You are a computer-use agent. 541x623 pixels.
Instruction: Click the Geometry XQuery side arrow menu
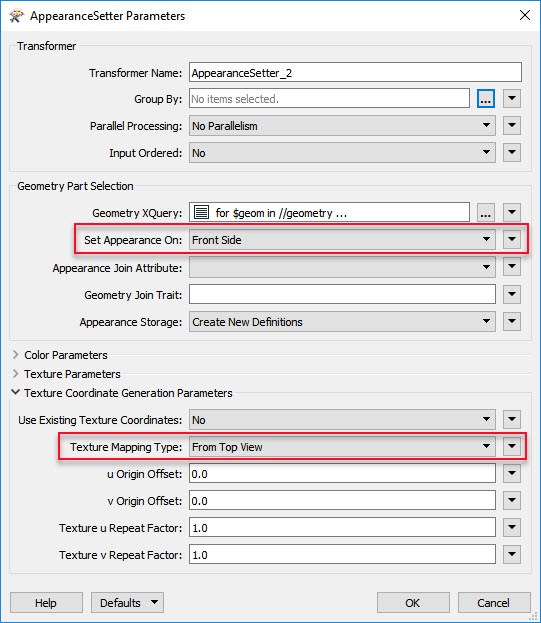pos(512,213)
